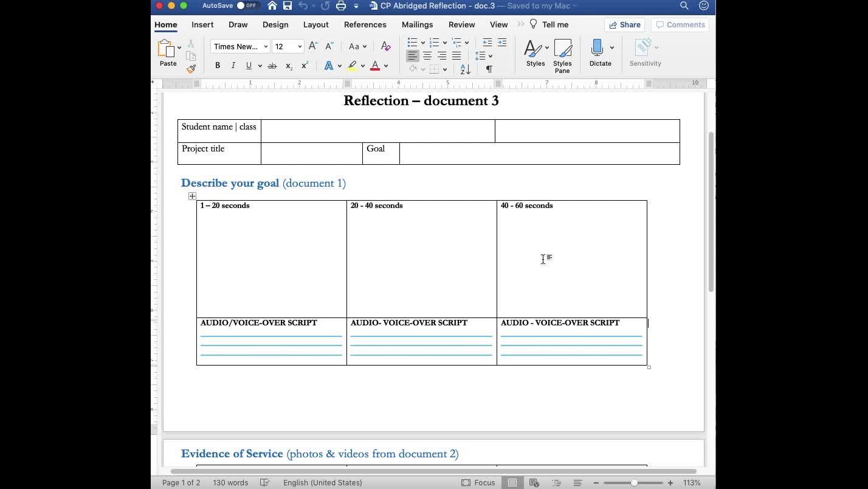Click the Dictate microphone icon

click(x=597, y=49)
